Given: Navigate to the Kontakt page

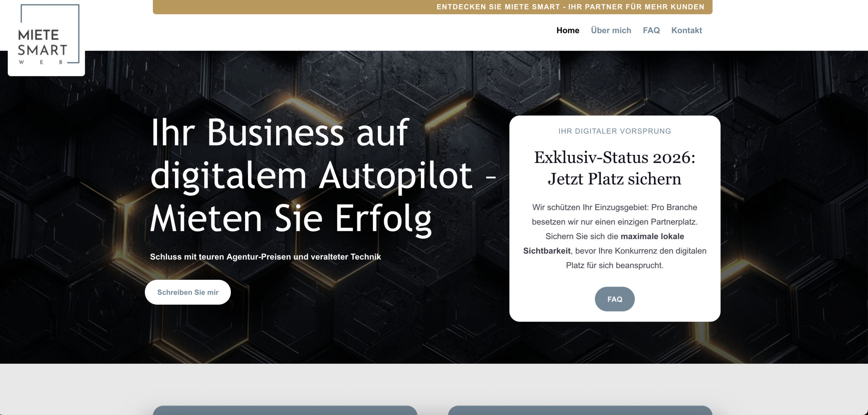Looking at the screenshot, I should (687, 30).
